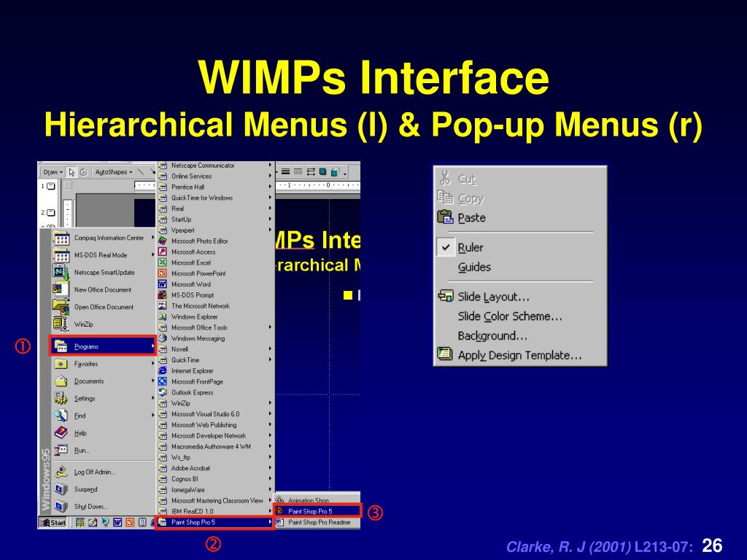Open the StartUp program group
Viewport: 747px width, 560px height.
point(215,219)
